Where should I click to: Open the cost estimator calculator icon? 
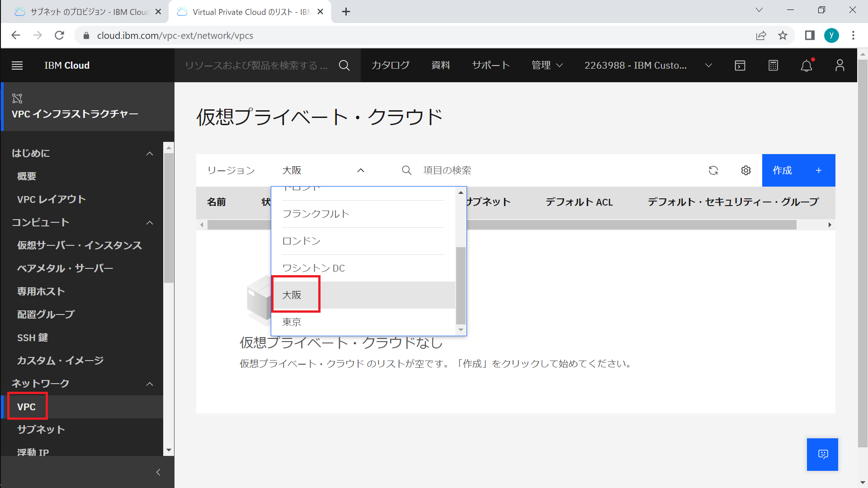coord(773,66)
